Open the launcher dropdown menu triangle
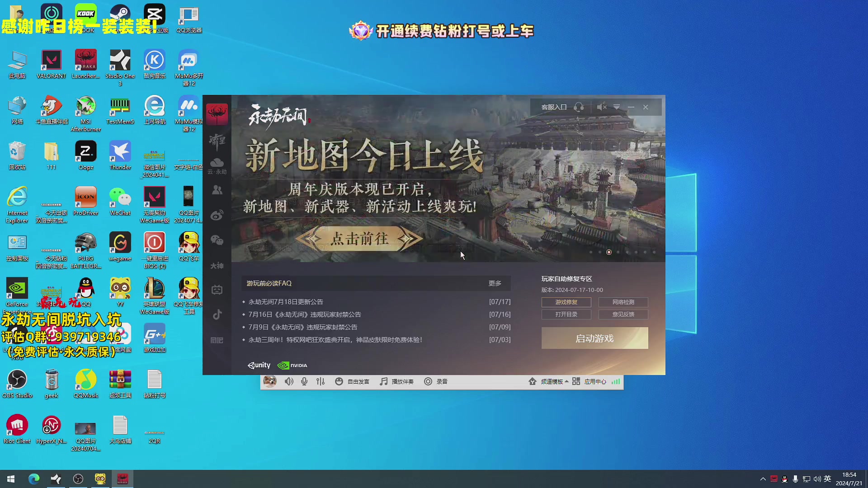 [x=616, y=107]
